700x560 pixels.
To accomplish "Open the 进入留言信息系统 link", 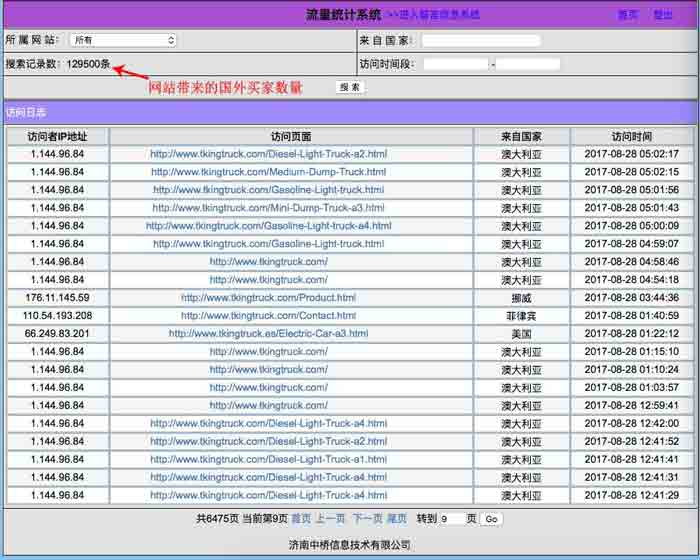I will click(433, 15).
